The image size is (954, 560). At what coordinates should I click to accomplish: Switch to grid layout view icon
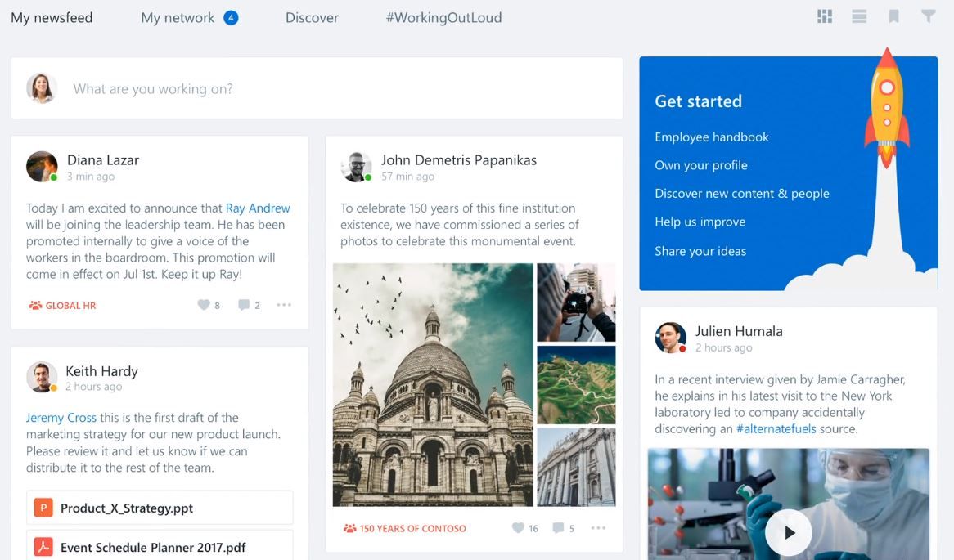coord(825,16)
